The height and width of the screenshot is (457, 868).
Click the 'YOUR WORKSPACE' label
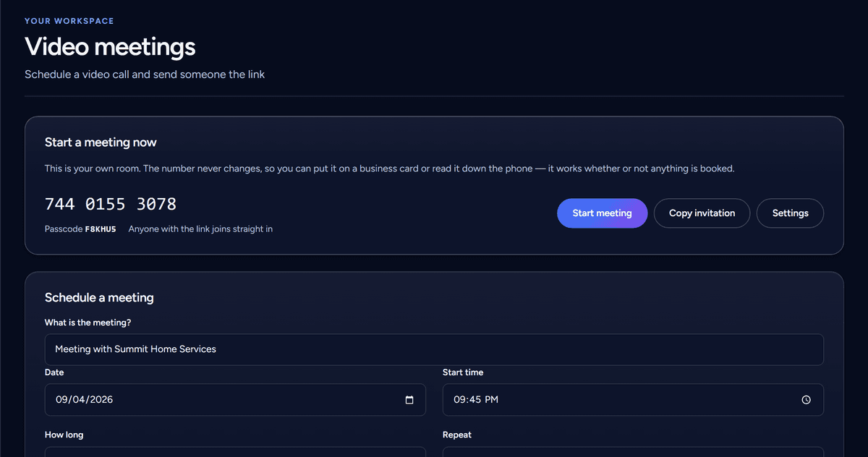(69, 21)
